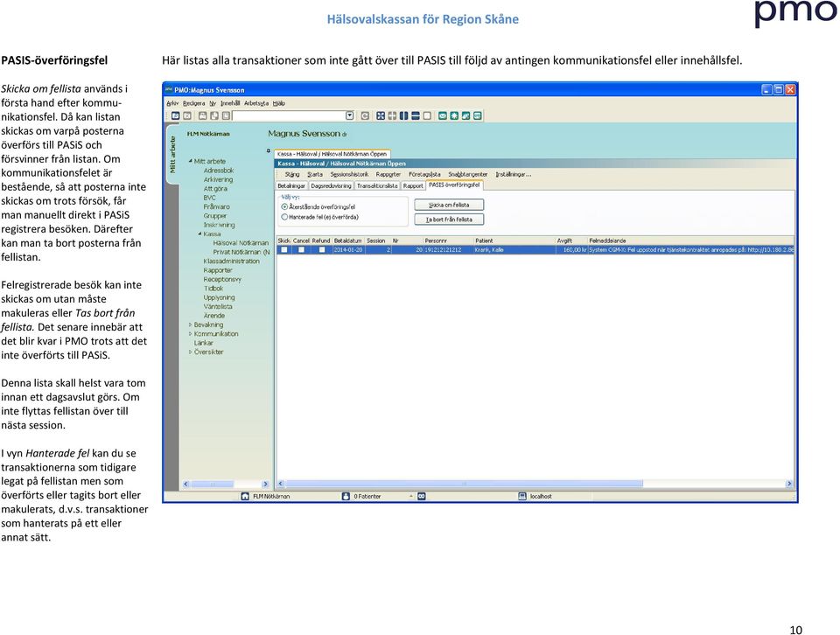
Task: Select the four-pane window layout icon
Action: pyautogui.click(x=381, y=115)
